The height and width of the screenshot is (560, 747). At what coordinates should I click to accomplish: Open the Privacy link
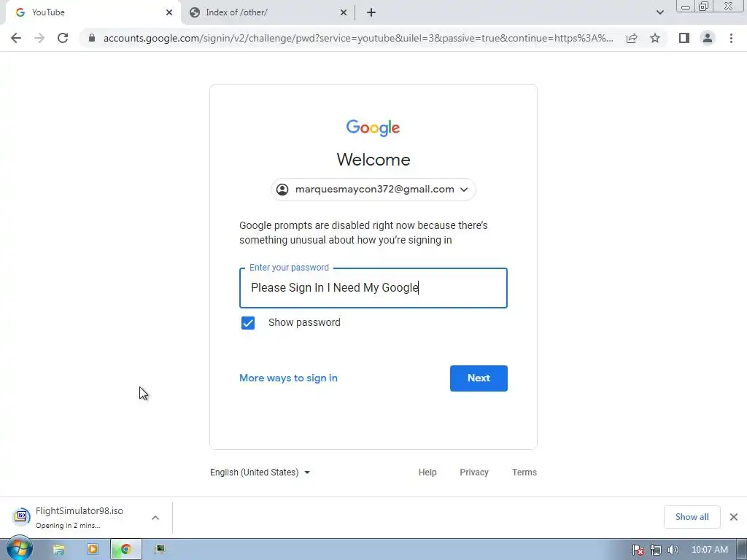[474, 472]
